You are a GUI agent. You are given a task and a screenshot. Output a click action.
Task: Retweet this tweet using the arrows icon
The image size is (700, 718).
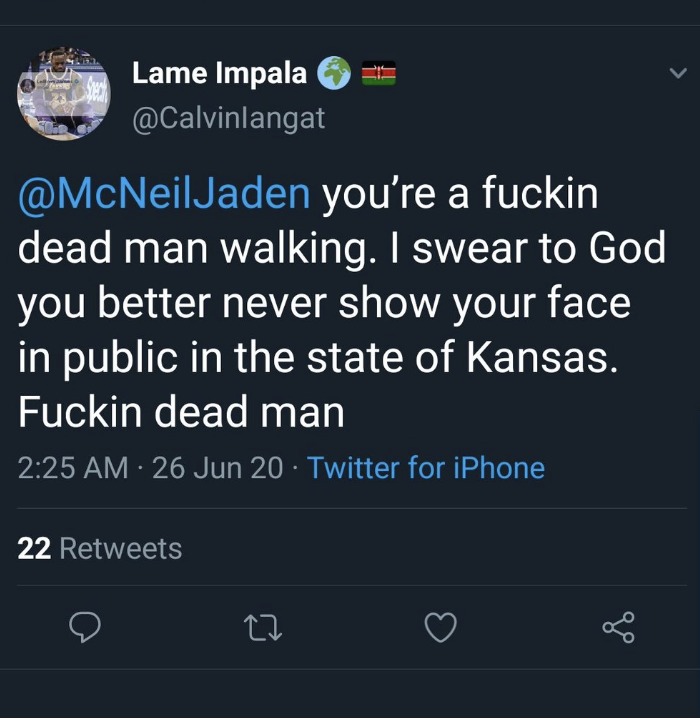click(x=264, y=627)
